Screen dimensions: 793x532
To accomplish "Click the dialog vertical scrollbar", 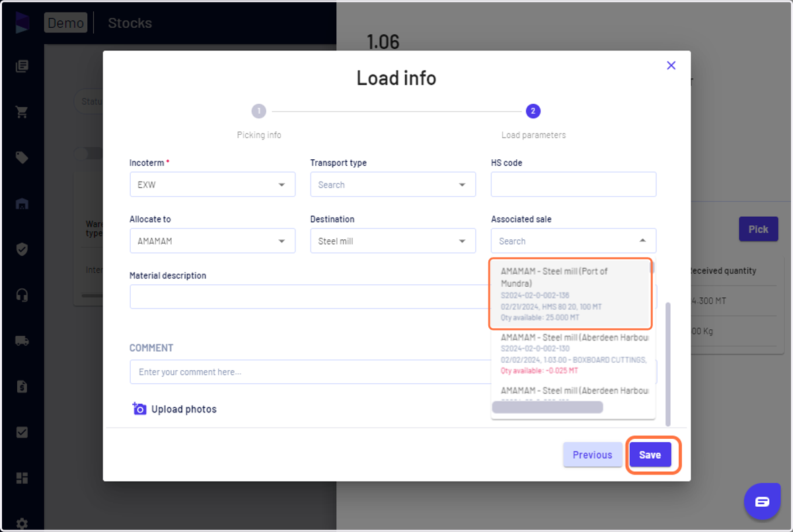I will (x=667, y=364).
